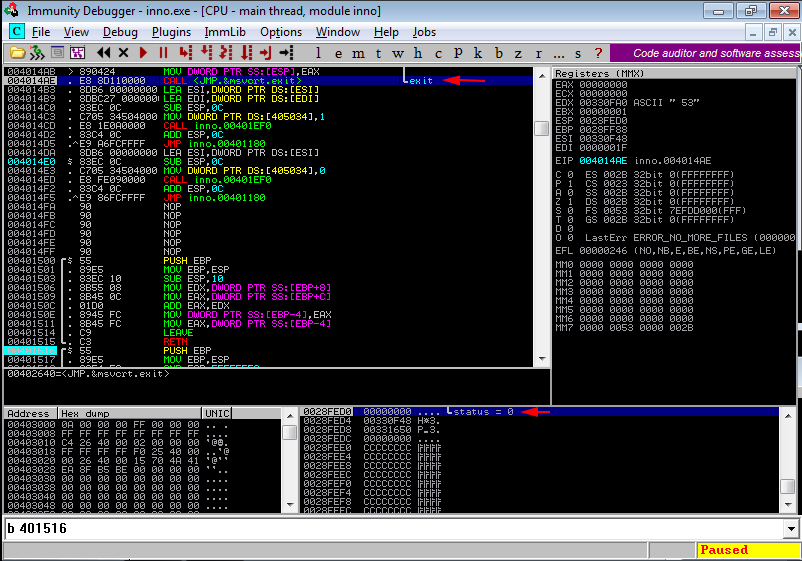
Task: Click the Python shell snake icon
Action: 37,53
